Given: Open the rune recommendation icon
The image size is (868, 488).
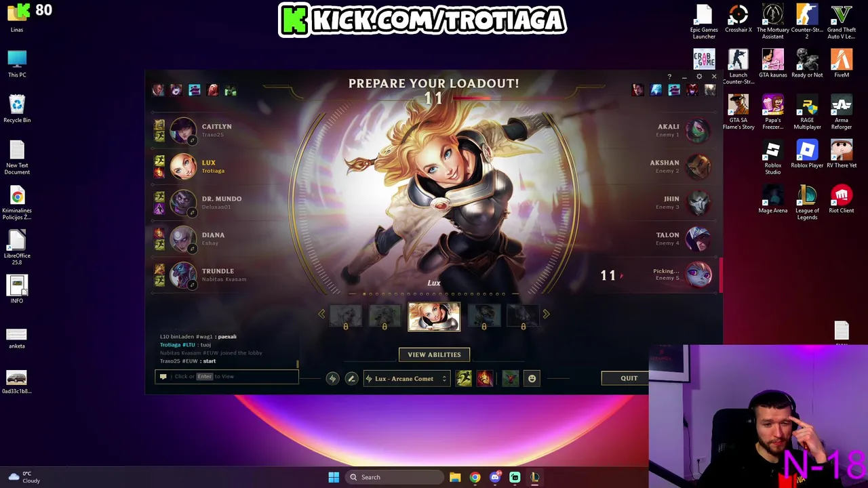Looking at the screenshot, I should point(332,379).
